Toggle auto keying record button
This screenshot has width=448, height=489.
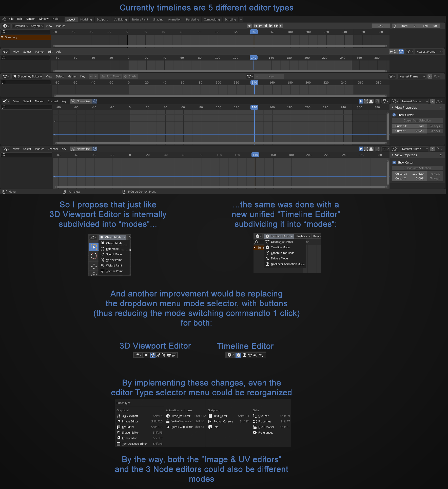click(249, 26)
